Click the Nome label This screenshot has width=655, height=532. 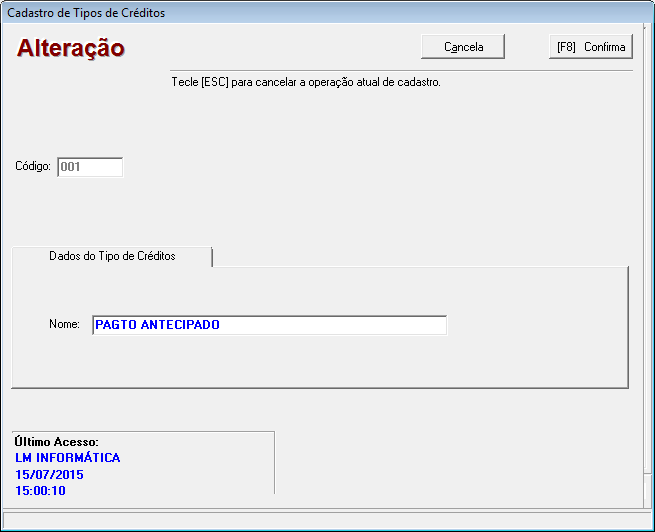[64, 325]
